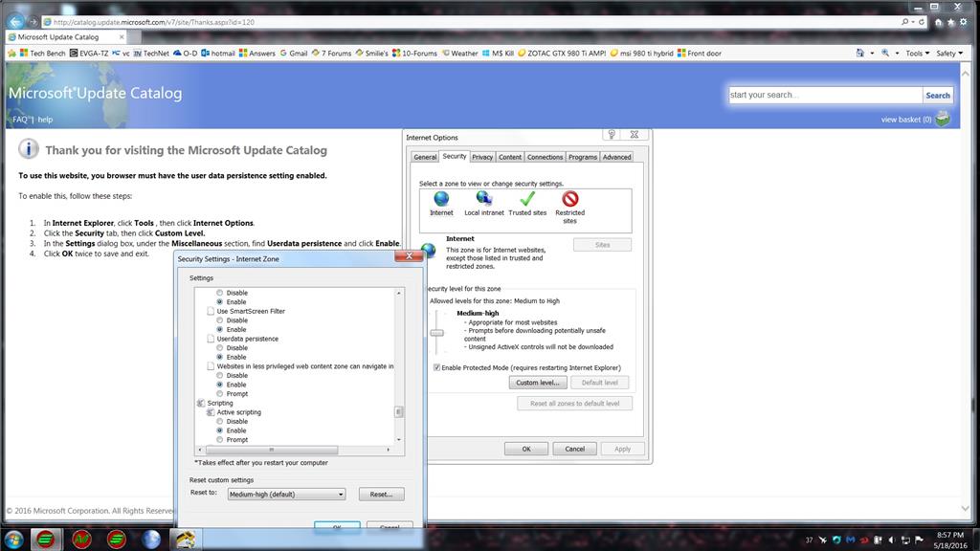
Task: Click the browser Forward arrow button
Action: (x=33, y=22)
